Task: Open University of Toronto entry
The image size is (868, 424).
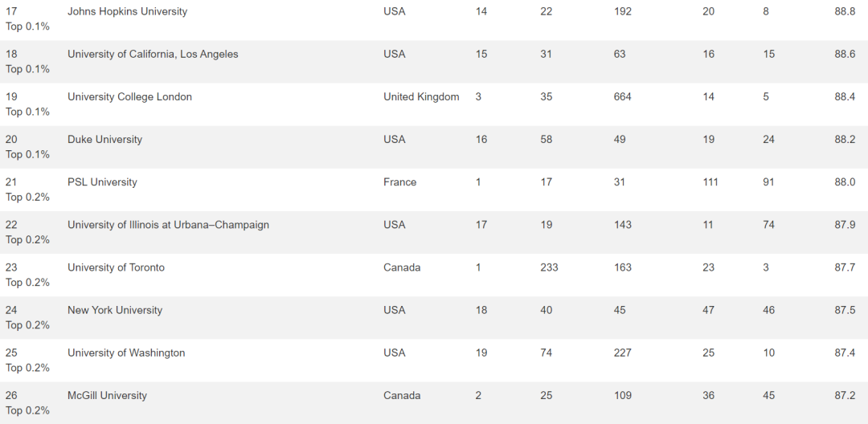Action: [116, 267]
